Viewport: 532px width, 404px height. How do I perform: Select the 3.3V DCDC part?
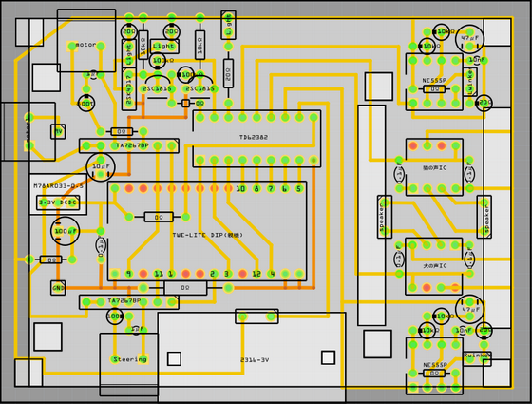tap(58, 202)
